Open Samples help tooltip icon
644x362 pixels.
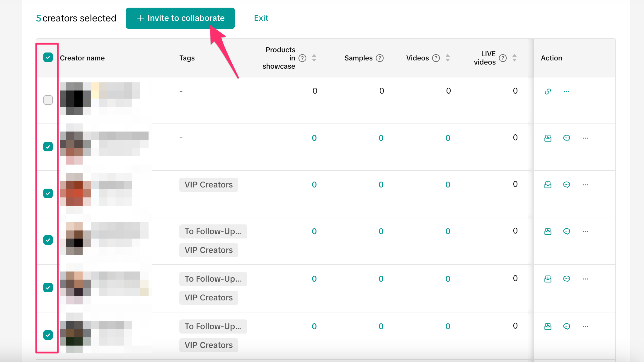click(380, 58)
